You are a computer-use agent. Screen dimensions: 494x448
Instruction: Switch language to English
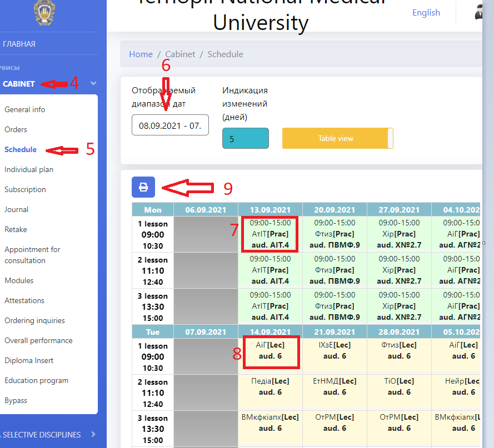tap(426, 13)
